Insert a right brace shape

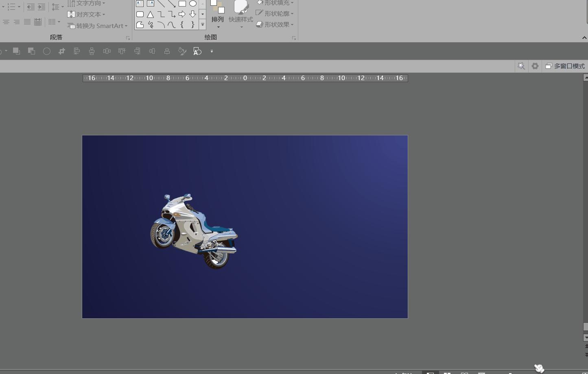click(x=192, y=25)
